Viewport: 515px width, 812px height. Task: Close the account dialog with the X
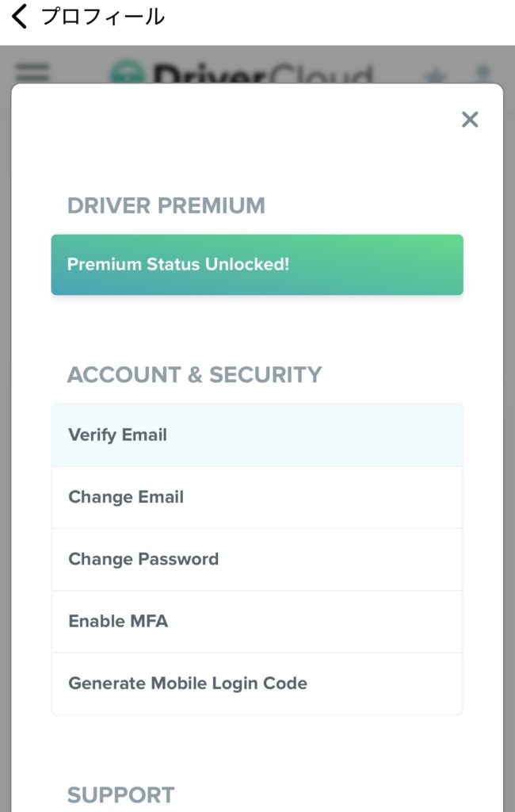[470, 120]
